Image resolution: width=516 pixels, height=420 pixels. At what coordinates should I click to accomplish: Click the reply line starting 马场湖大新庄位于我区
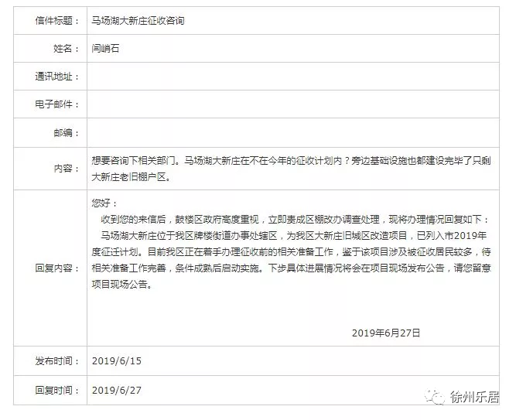[x=293, y=236]
